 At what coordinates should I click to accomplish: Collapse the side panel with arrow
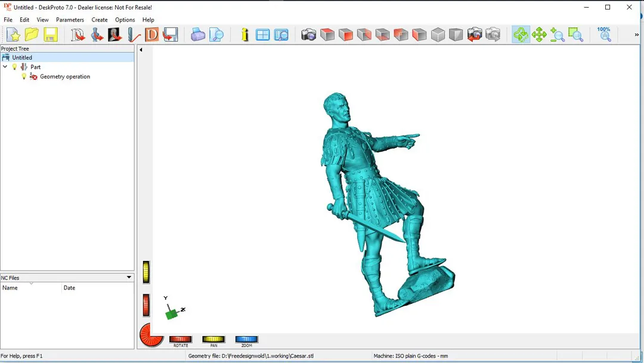(141, 50)
